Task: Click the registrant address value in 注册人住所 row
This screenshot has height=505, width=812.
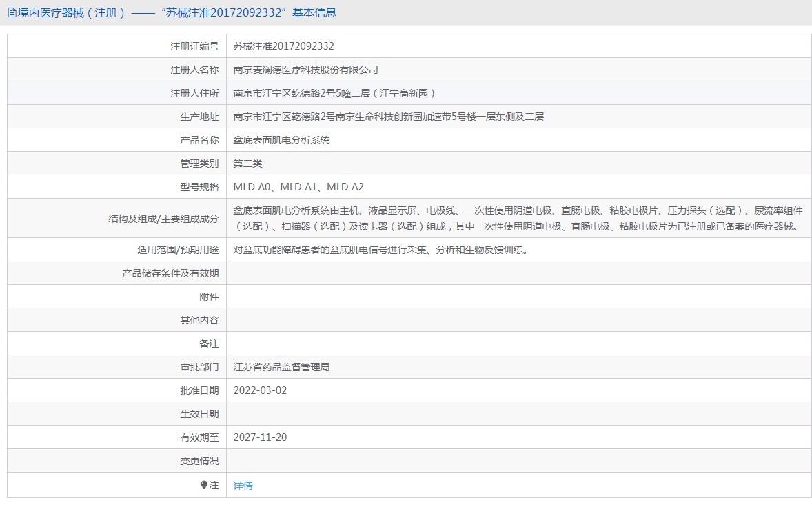Action: 334,93
